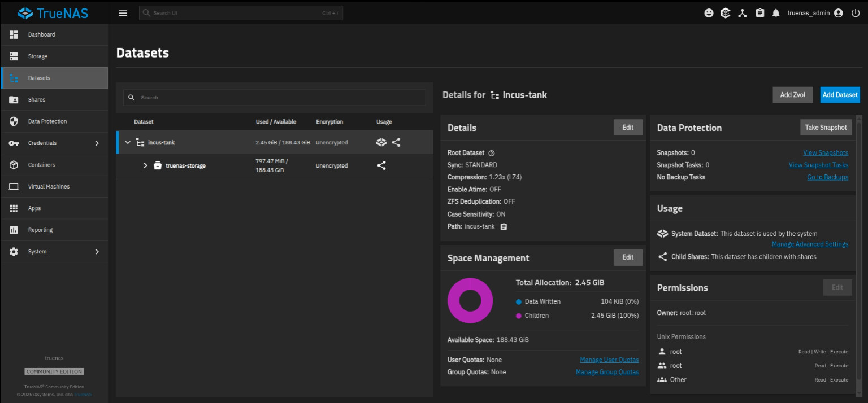Collapse the incus-tank dataset row

point(128,142)
